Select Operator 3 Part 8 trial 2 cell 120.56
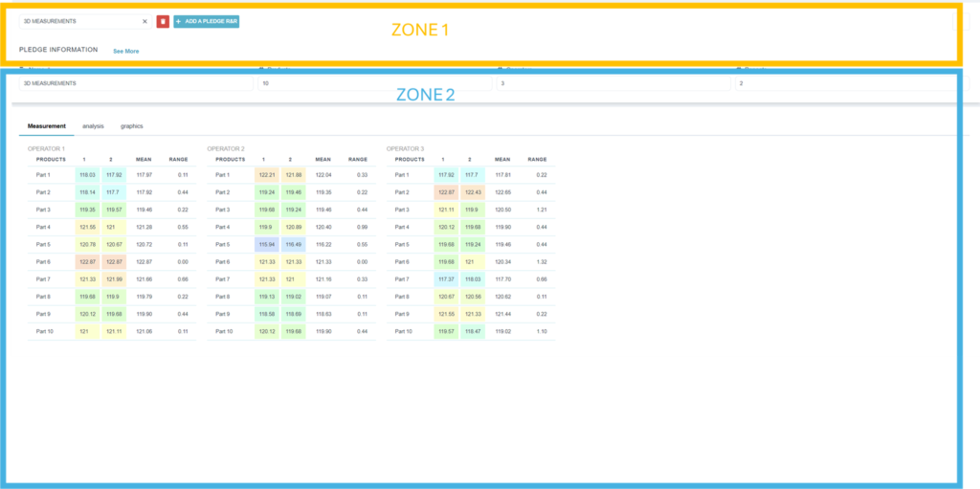 473,297
